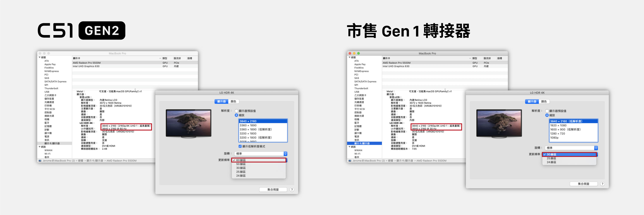
Task: Click the display preview thumbnail in C51 GEN2 panel
Action: point(188,123)
